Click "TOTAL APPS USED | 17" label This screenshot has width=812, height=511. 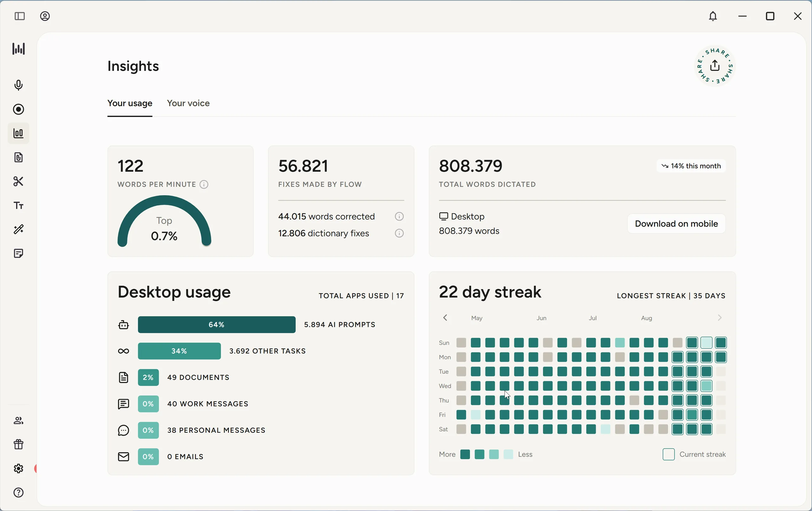(x=361, y=296)
